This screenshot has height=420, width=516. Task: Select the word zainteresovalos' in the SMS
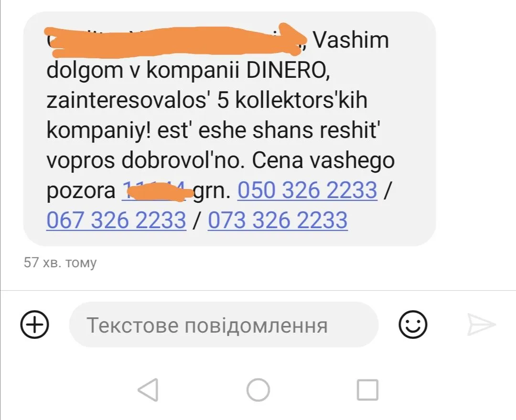[129, 100]
